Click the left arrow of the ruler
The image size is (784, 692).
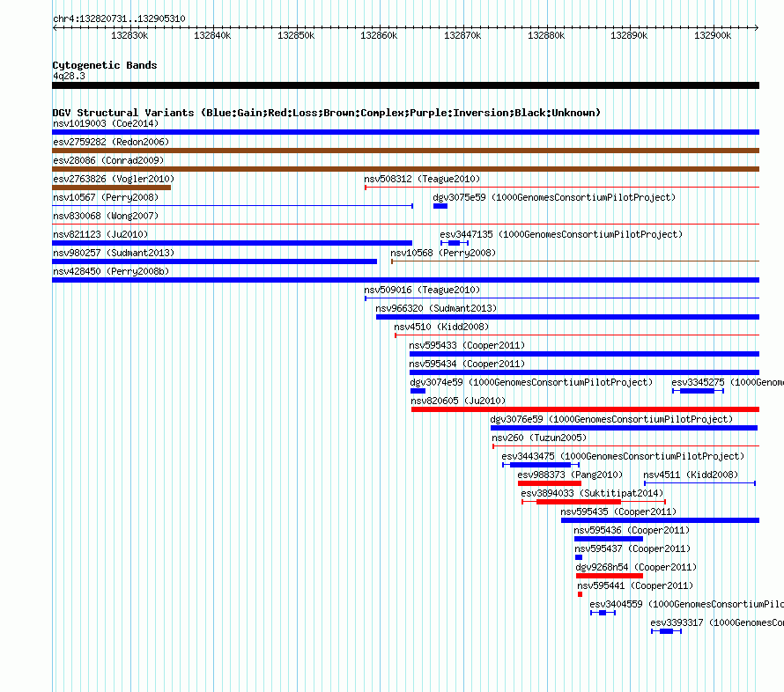tap(55, 27)
